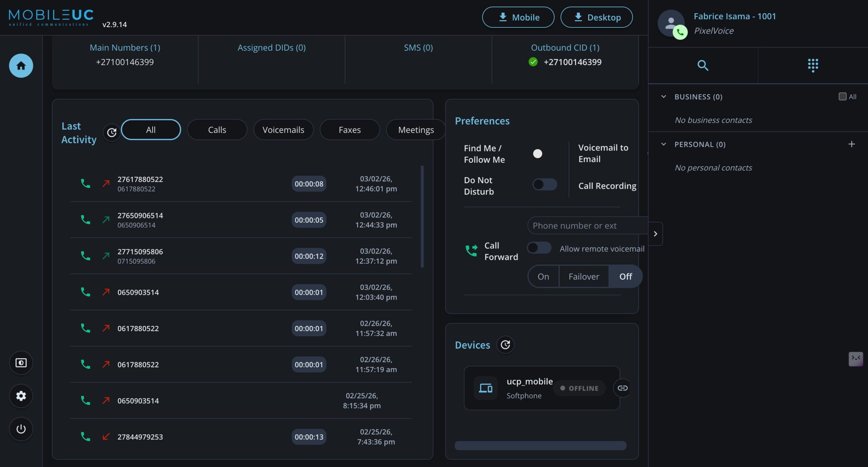Click the power logout icon
The width and height of the screenshot is (868, 467).
pyautogui.click(x=21, y=429)
